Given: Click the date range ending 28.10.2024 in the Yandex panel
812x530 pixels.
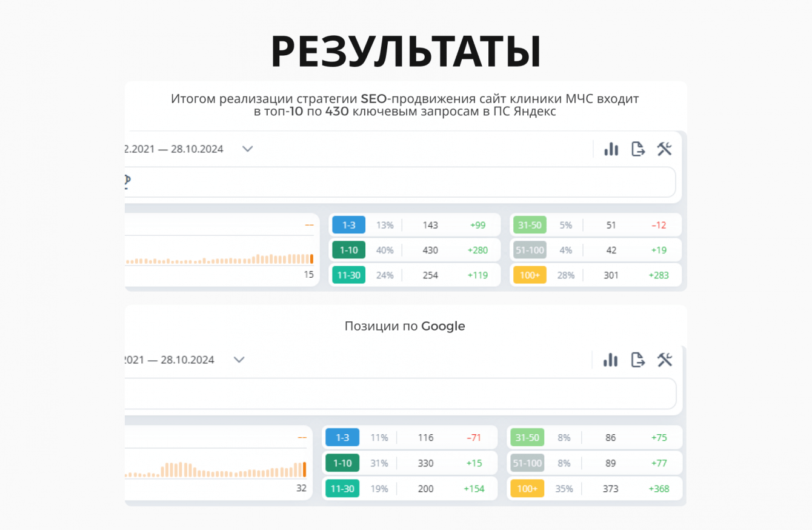Looking at the screenshot, I should (174, 149).
